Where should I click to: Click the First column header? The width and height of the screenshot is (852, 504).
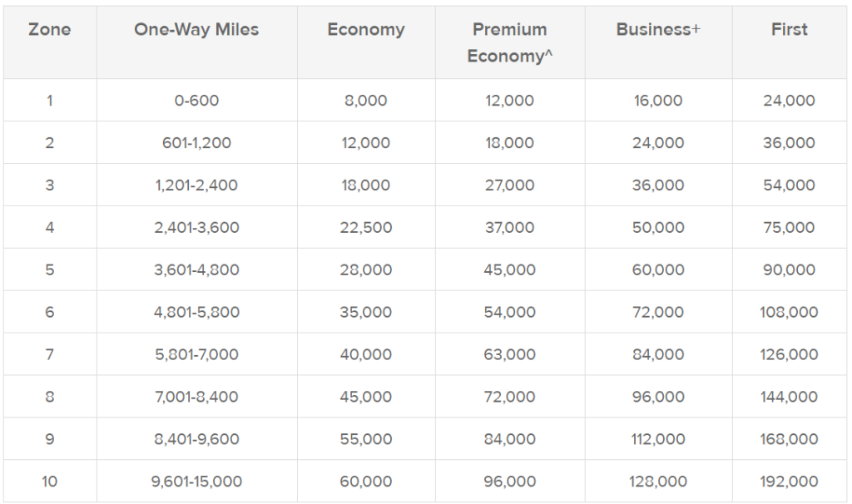789,29
